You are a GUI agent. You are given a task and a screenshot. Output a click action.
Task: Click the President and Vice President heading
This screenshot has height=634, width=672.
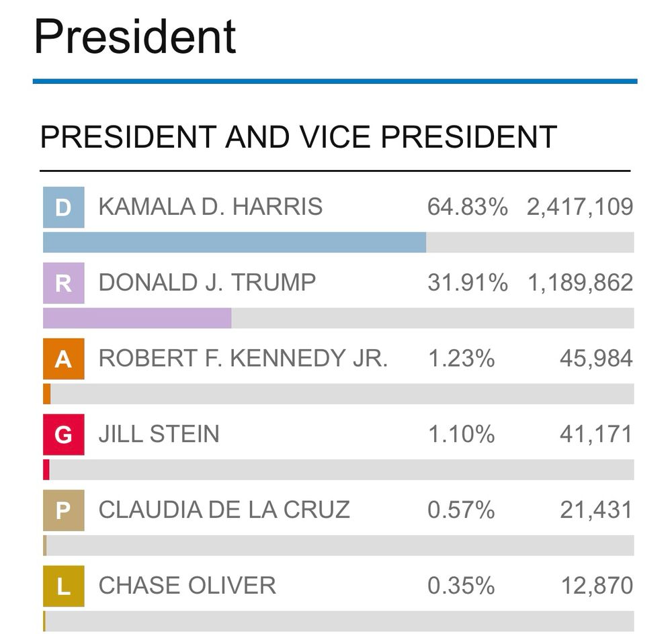point(298,137)
